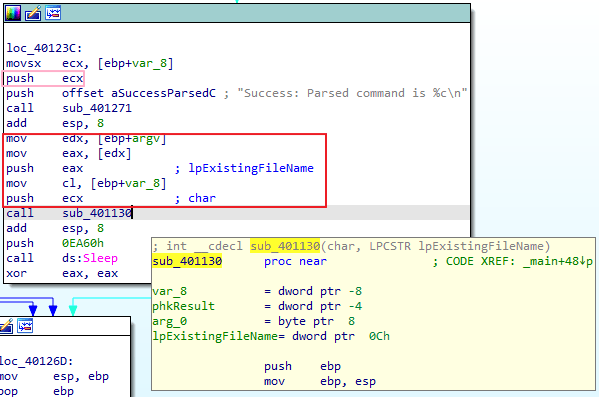This screenshot has height=397, width=599.
Task: Click the title bar of loc_40123C node
Action: [x=237, y=13]
